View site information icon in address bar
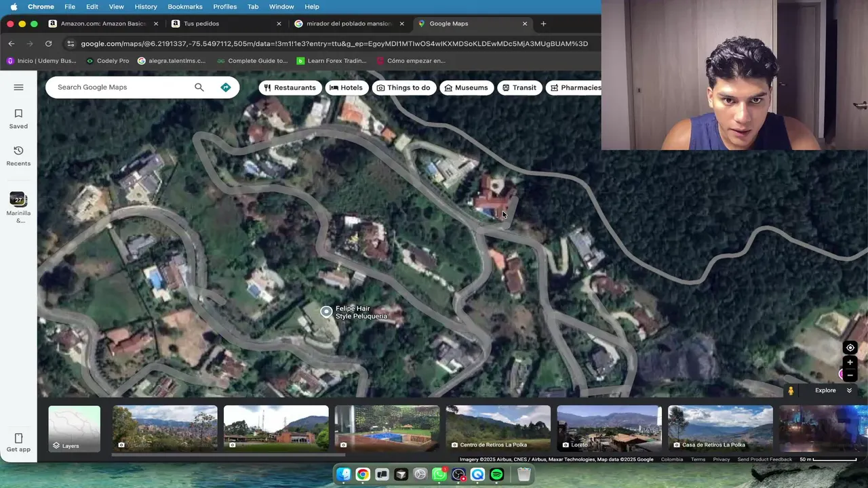This screenshot has width=868, height=488. [70, 43]
